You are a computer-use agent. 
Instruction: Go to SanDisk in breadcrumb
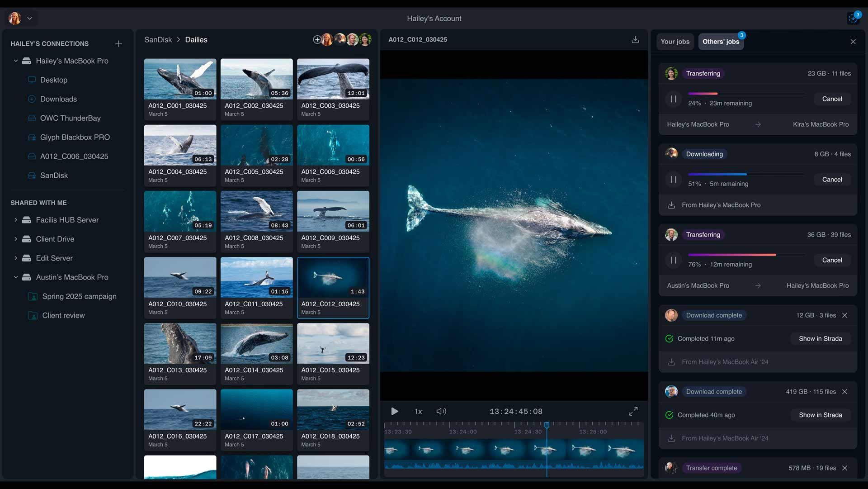pyautogui.click(x=158, y=40)
